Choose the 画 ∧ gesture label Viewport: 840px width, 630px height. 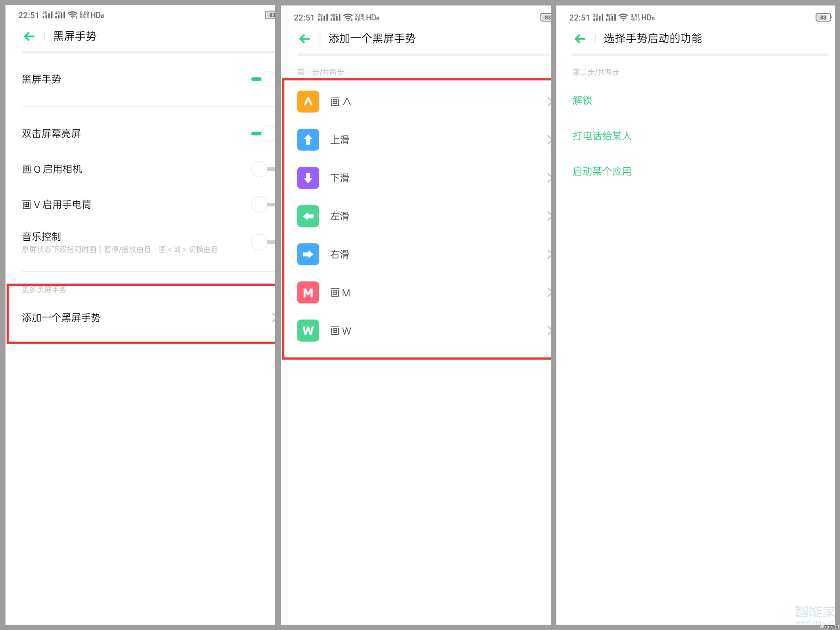[341, 102]
